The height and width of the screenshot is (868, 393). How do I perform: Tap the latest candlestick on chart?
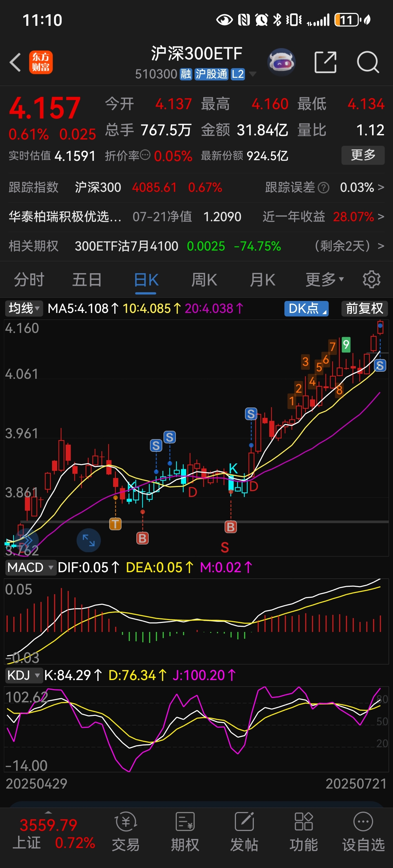click(380, 327)
